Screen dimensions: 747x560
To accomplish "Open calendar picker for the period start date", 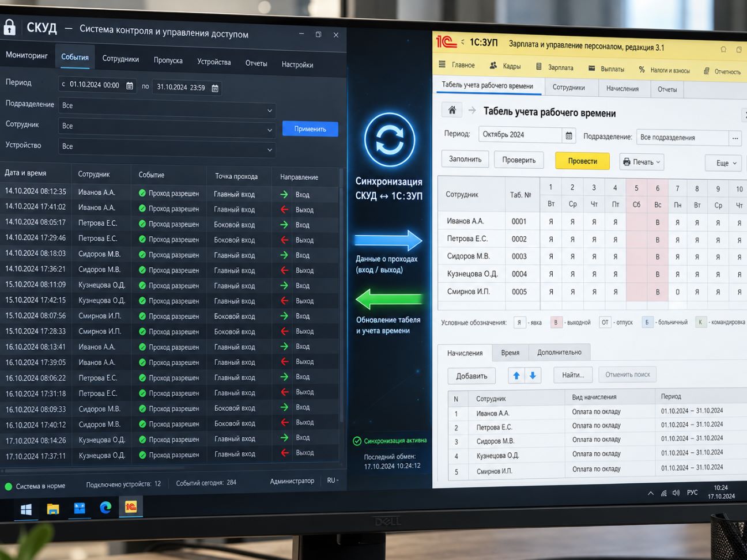I will [130, 85].
